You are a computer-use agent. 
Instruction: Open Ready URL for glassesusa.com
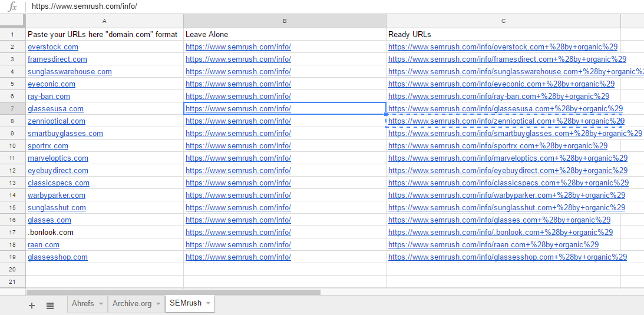506,109
